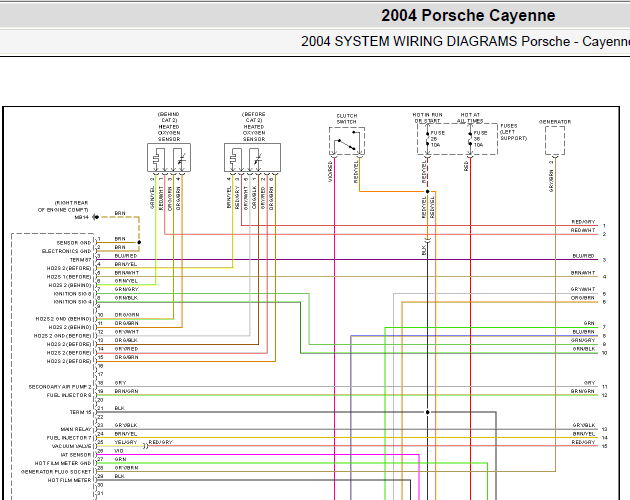Viewport: 630px width, 500px height.
Task: Select the '2004 SYSTEM WIRING DIAGRAMS' subtitle line
Action: (465, 41)
